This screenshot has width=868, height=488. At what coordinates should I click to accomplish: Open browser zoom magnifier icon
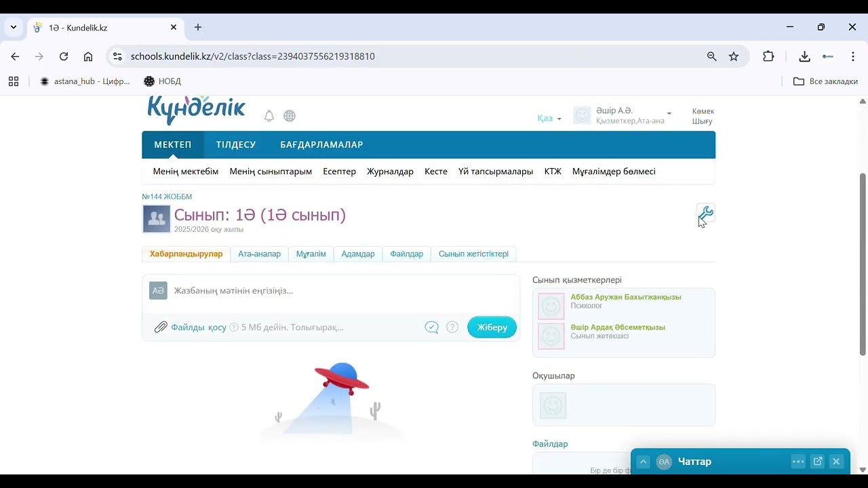(711, 56)
